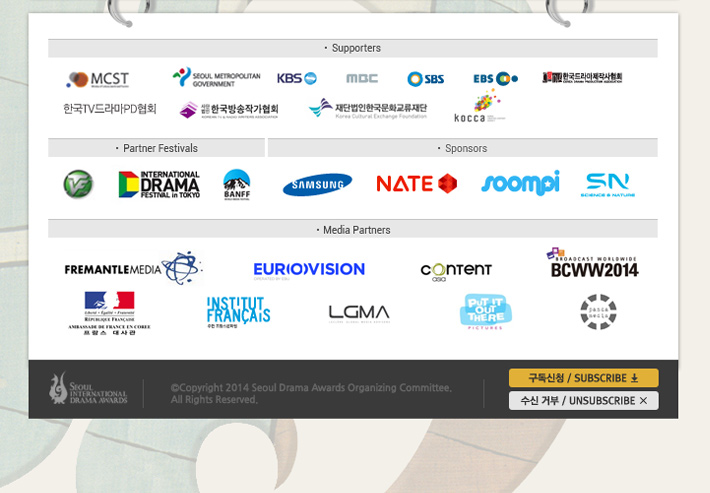Click the BANFF festival logo

(237, 185)
